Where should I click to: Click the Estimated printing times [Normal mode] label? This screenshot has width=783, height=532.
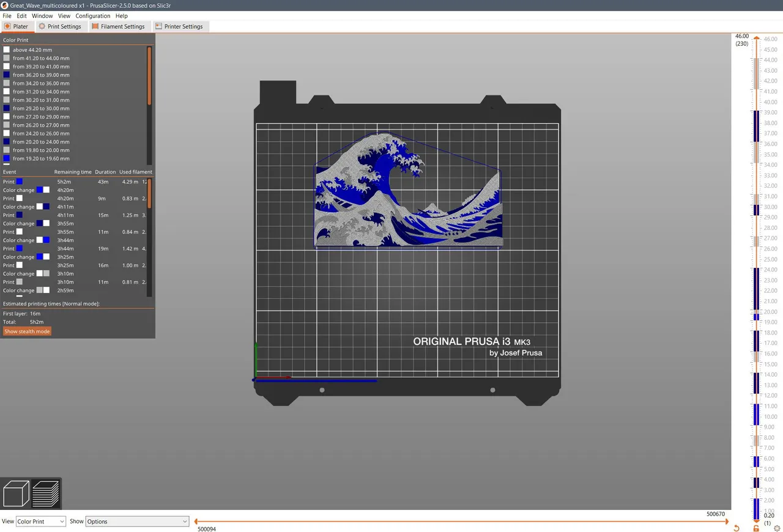51,304
